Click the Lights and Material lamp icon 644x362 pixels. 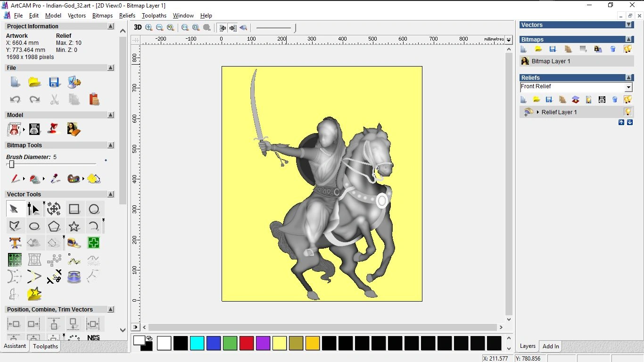(54, 129)
